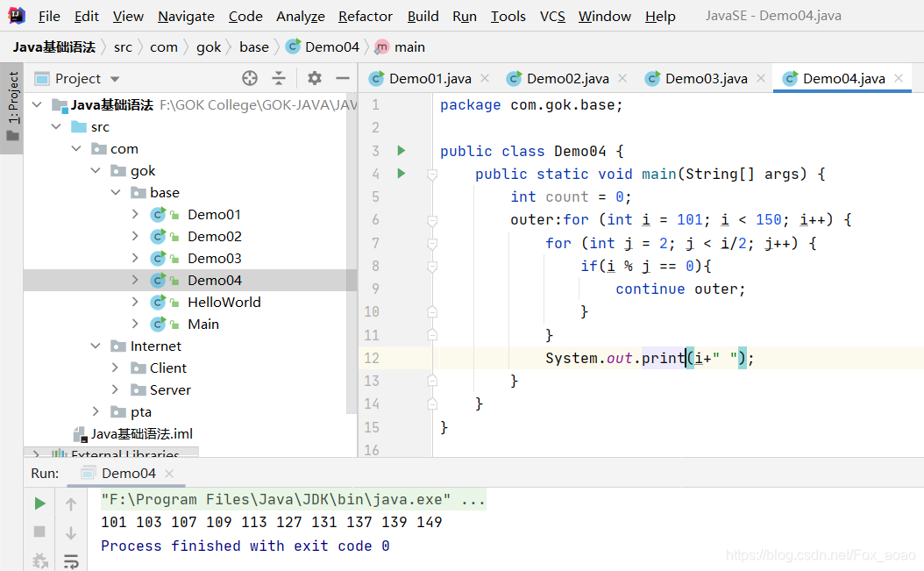Select the Server folder in tree
The image size is (924, 571).
tap(170, 389)
